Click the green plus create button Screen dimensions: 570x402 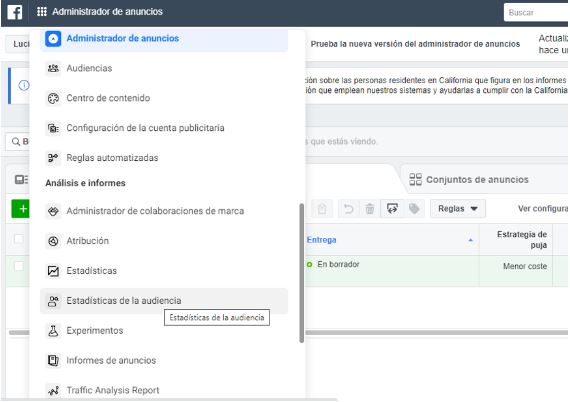(x=21, y=209)
